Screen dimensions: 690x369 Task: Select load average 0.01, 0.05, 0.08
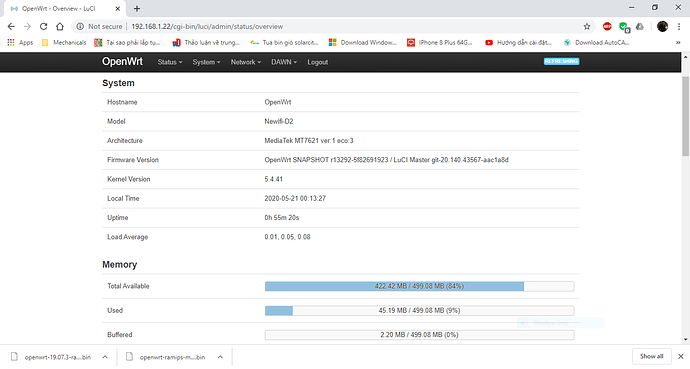click(287, 237)
